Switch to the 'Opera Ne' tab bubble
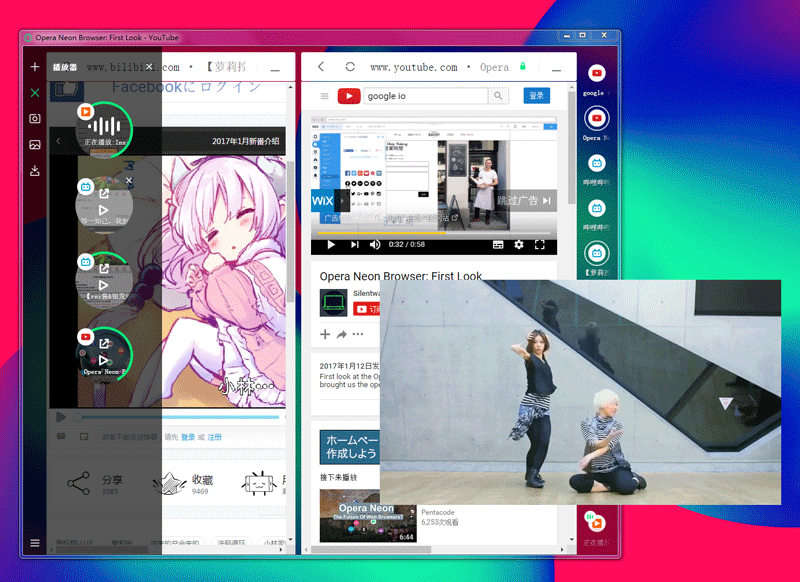This screenshot has height=582, width=800. (x=596, y=120)
